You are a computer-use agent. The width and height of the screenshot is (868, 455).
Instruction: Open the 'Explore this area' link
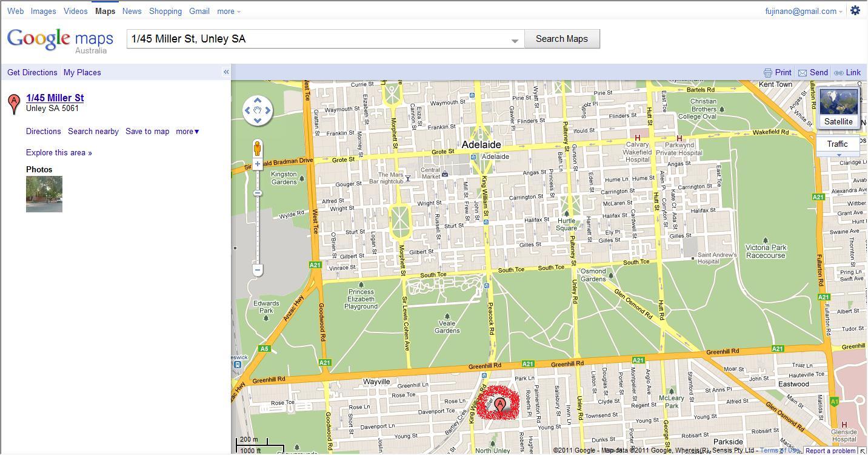pos(59,153)
